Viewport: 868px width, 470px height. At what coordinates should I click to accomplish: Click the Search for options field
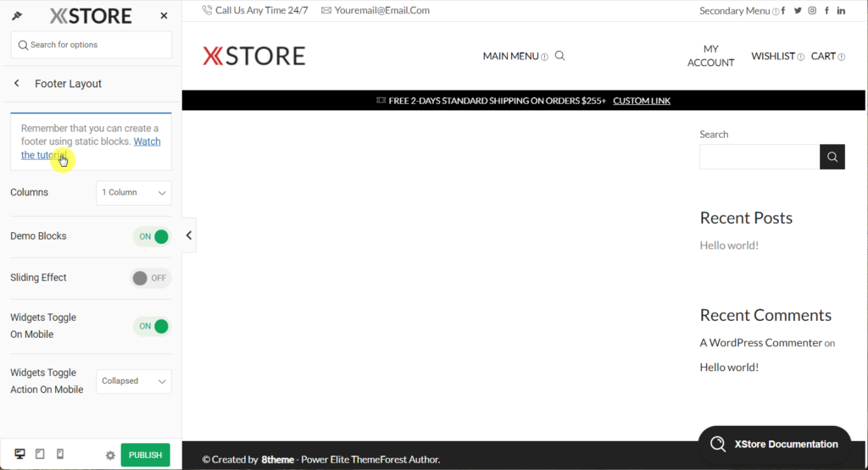92,45
